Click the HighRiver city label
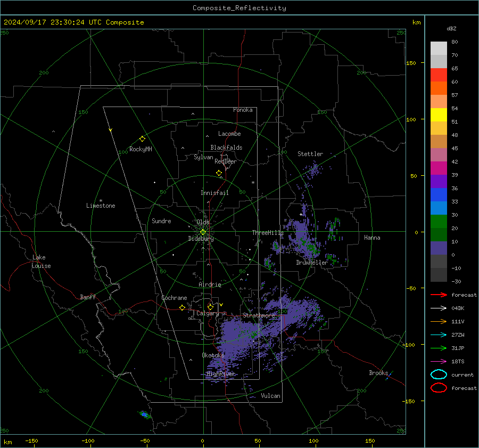The width and height of the screenshot is (479, 448). (x=220, y=374)
